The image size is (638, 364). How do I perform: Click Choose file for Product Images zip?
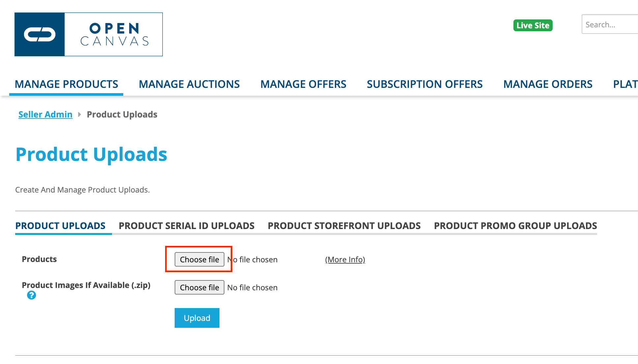pos(199,288)
